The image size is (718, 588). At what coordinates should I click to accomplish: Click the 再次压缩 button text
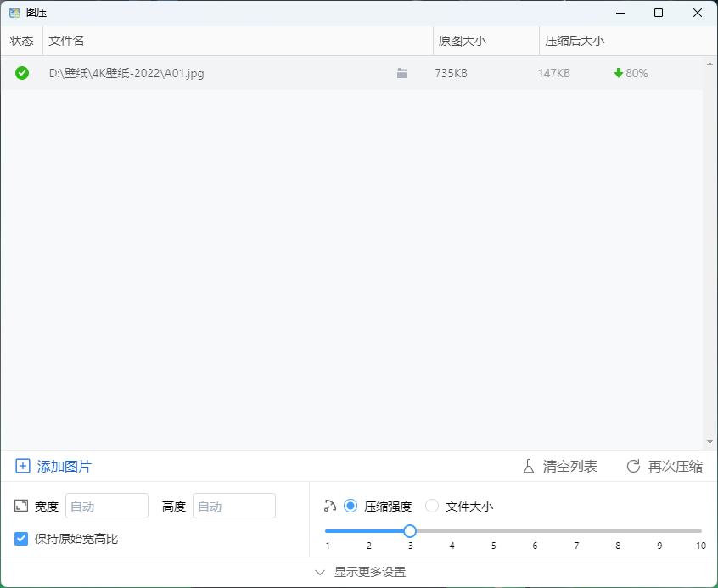point(676,466)
